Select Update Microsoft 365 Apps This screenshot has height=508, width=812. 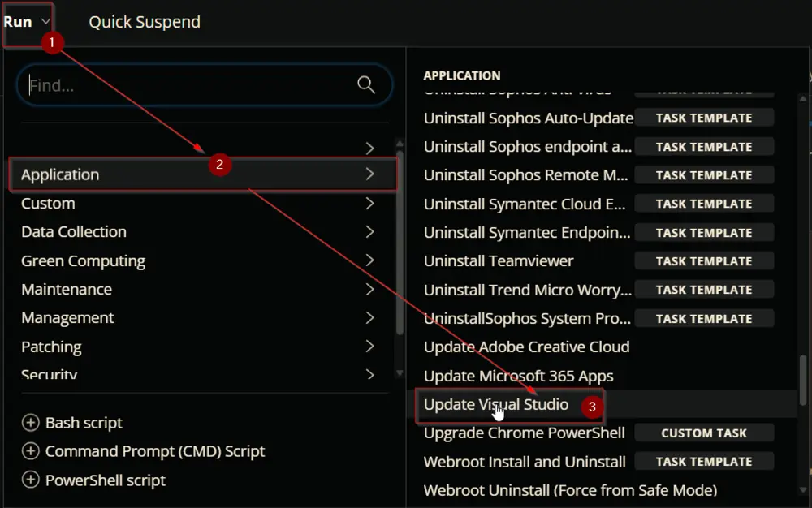point(518,376)
